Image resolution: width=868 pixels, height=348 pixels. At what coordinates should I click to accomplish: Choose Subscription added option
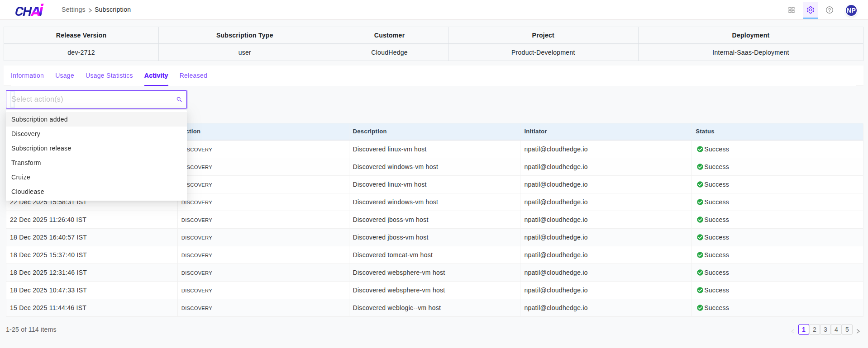tap(96, 119)
